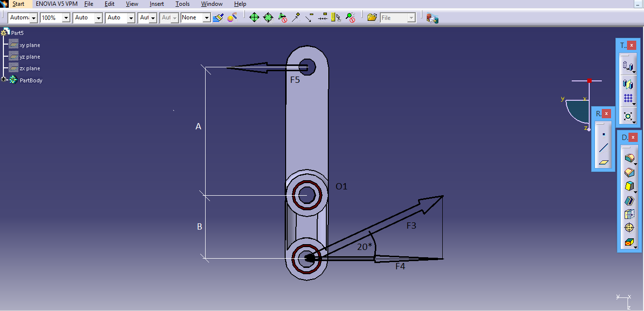644x311 pixels.
Task: Select zx plane in the tree
Action: point(30,68)
